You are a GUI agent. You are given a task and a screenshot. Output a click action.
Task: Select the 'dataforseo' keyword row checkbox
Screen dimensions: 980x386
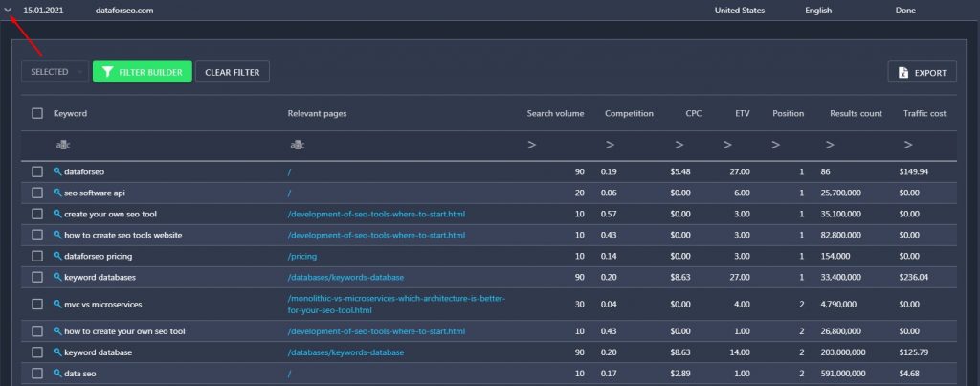pos(37,171)
